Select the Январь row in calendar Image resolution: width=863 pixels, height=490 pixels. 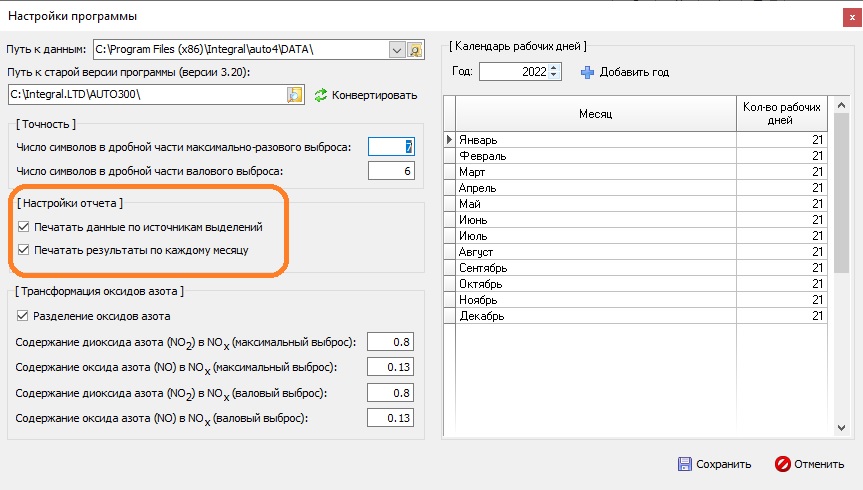coord(595,140)
